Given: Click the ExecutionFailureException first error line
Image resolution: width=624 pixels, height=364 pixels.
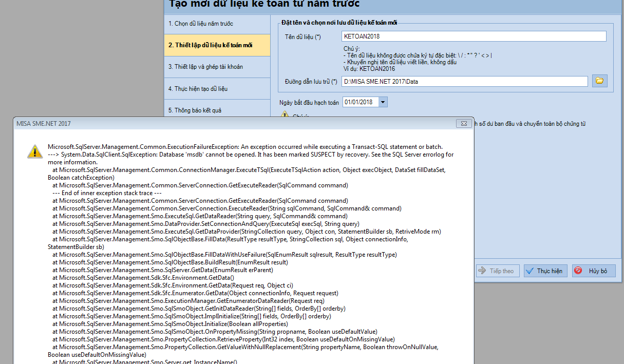Looking at the screenshot, I should (245, 147).
